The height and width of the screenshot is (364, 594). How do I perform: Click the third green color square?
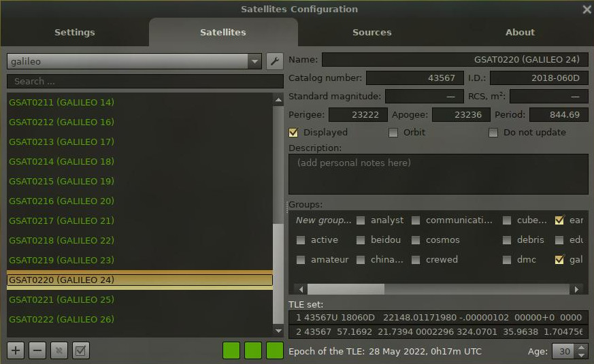(x=275, y=350)
